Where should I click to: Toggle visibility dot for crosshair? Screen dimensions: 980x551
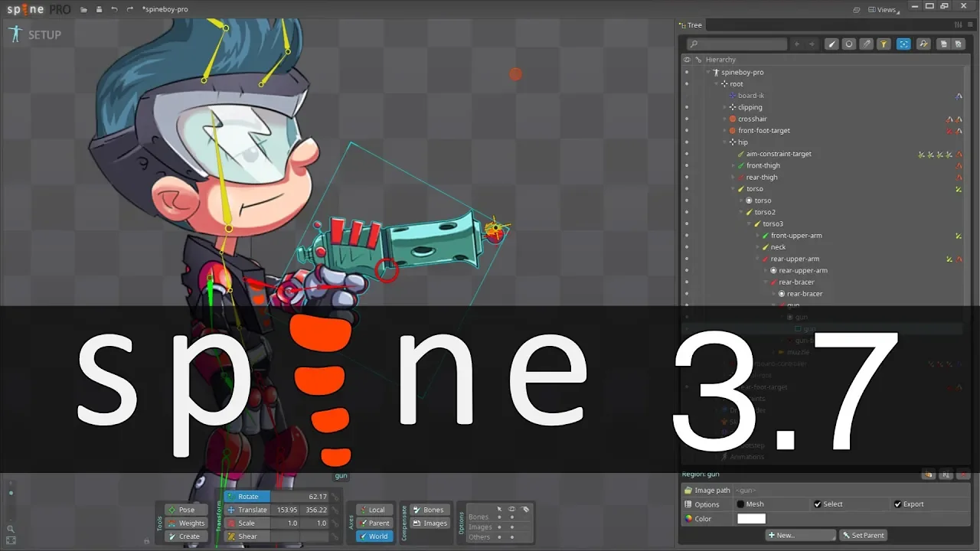click(687, 119)
